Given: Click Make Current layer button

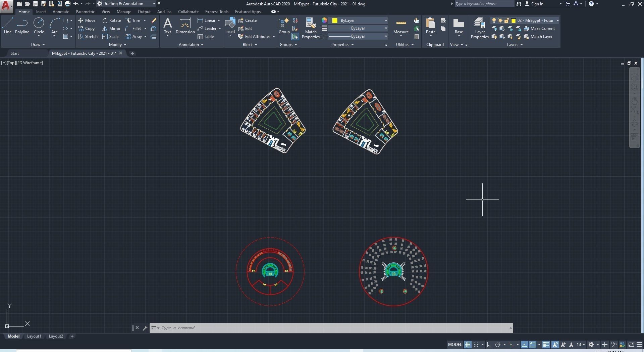Looking at the screenshot, I should coord(539,29).
